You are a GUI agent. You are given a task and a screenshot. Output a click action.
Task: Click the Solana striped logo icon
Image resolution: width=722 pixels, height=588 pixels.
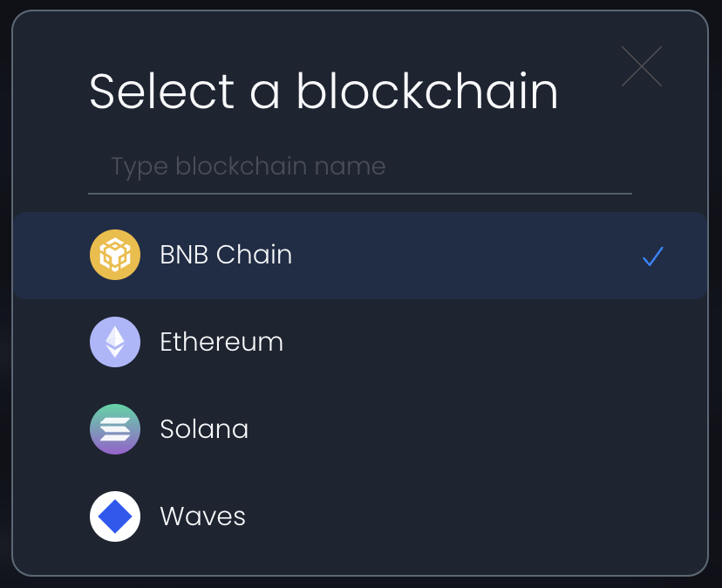click(x=115, y=429)
